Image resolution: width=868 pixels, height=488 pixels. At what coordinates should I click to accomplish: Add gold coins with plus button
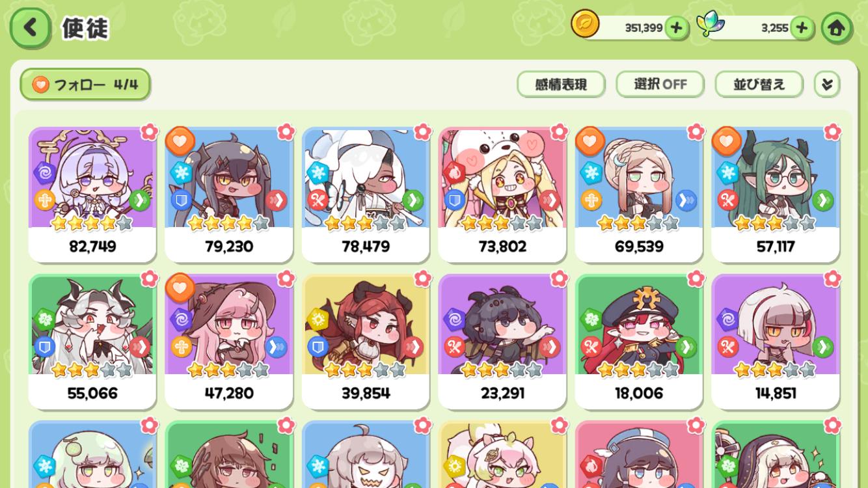(677, 28)
